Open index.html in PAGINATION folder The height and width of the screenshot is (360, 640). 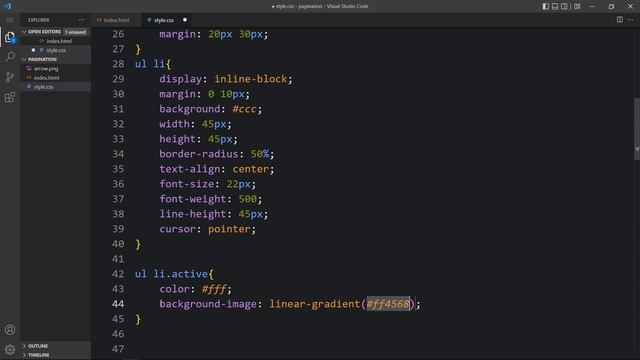[x=47, y=78]
